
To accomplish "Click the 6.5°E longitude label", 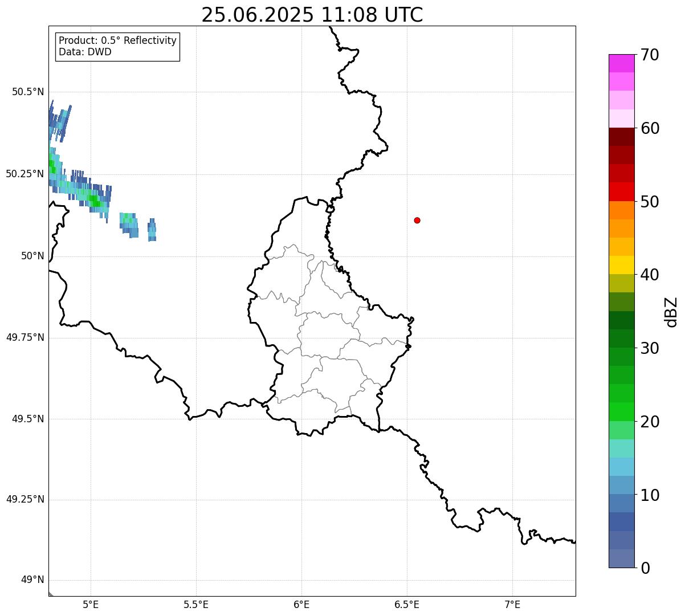I will (407, 604).
